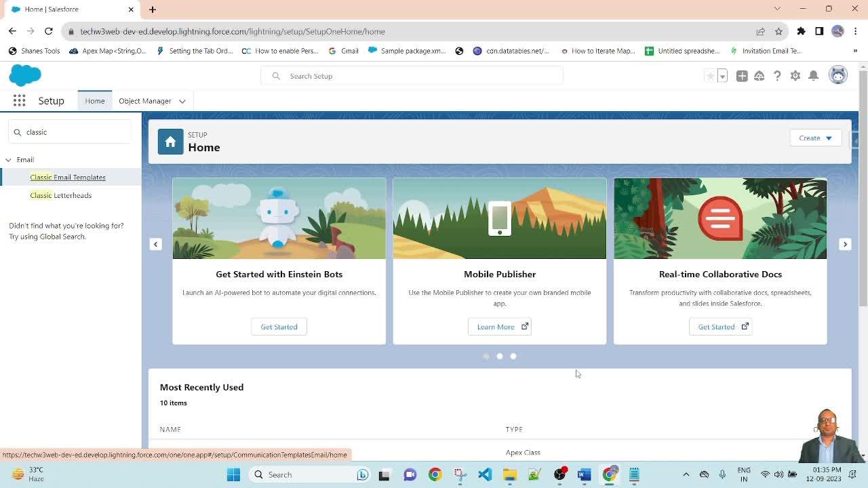Open the Windows Start button
The height and width of the screenshot is (488, 868).
(233, 474)
